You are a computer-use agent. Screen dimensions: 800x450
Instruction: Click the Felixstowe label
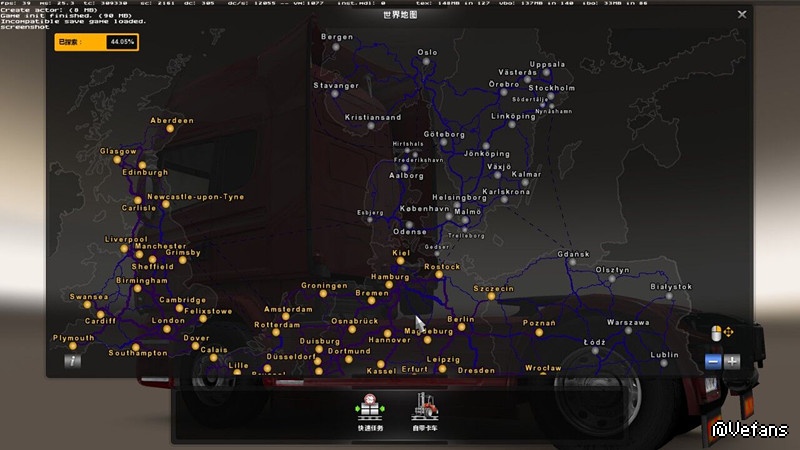pos(208,311)
